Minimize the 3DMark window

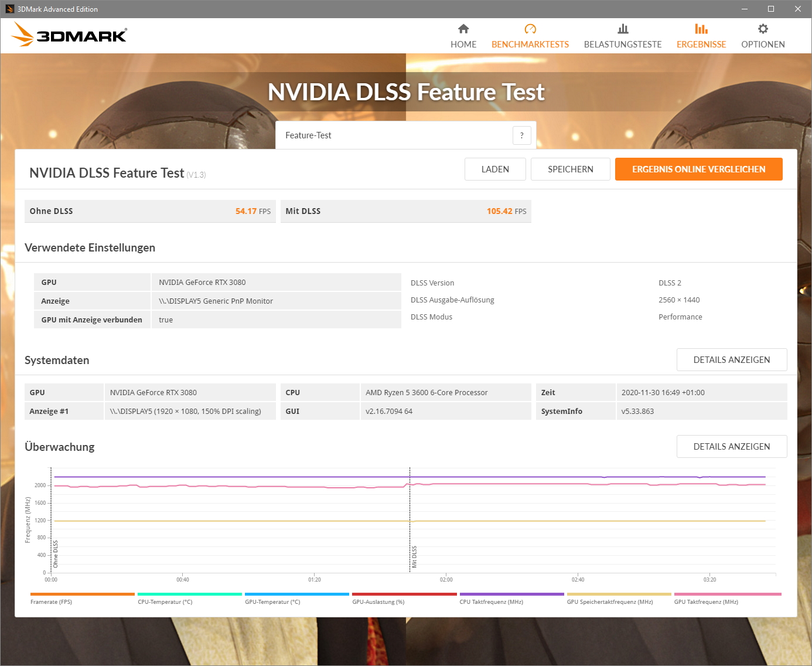point(745,9)
